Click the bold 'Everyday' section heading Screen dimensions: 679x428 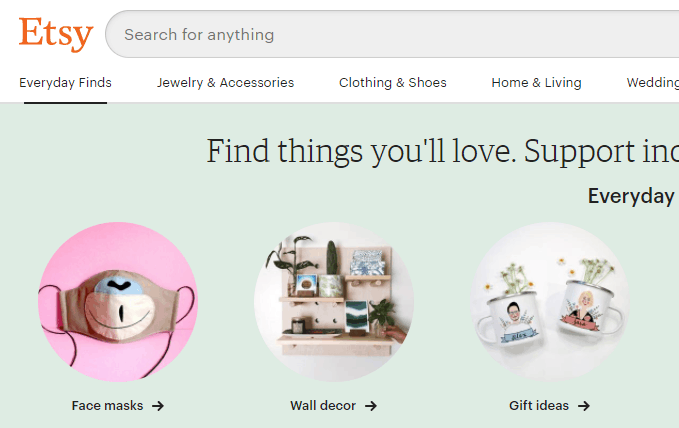631,196
